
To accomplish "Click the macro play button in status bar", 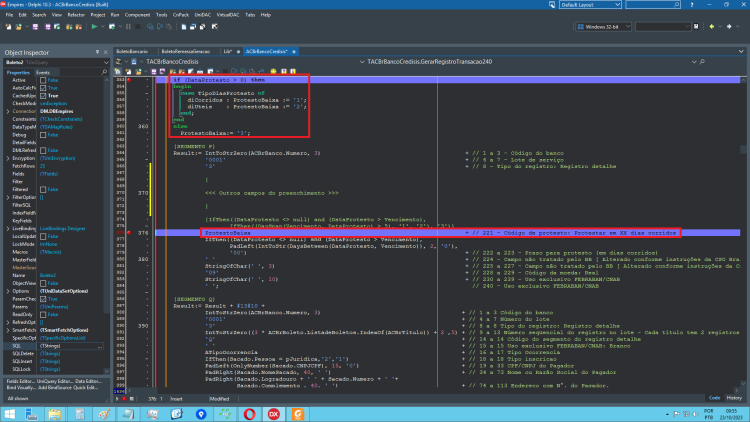I will pos(117,399).
